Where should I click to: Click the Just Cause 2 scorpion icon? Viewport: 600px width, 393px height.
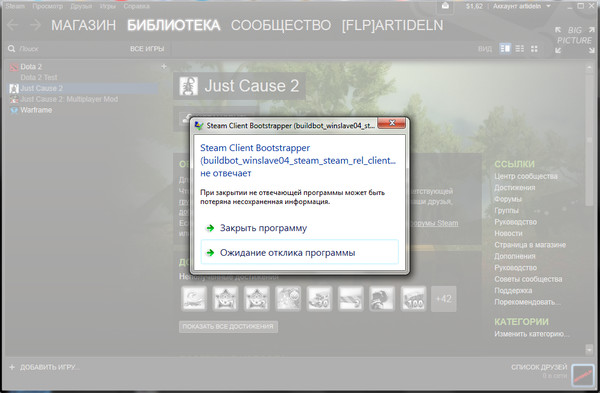tap(189, 86)
